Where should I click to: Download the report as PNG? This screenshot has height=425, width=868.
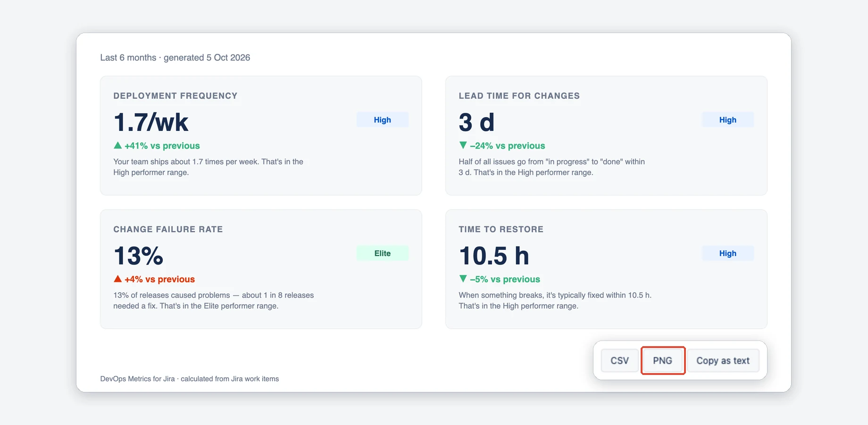click(663, 361)
